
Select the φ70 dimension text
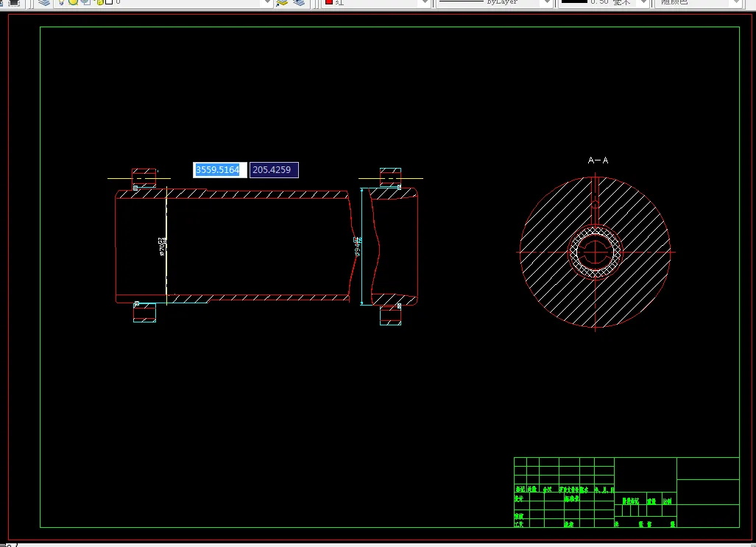tap(162, 246)
